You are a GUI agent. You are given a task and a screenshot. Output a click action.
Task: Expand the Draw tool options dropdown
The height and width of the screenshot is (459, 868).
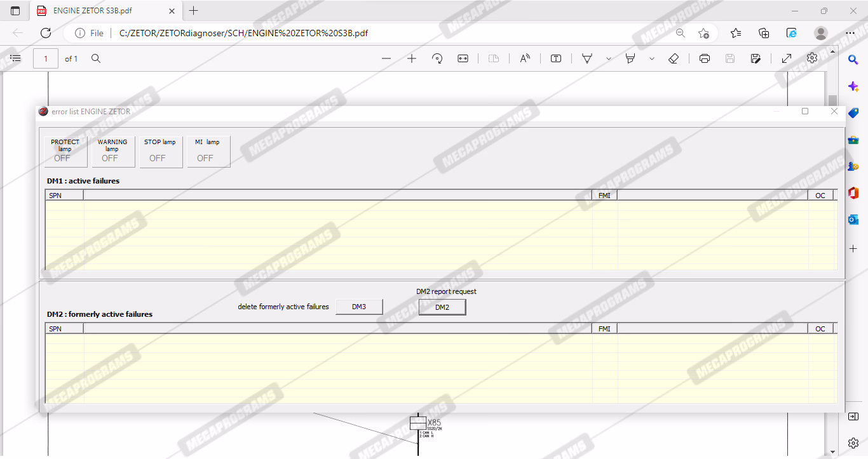(x=609, y=58)
